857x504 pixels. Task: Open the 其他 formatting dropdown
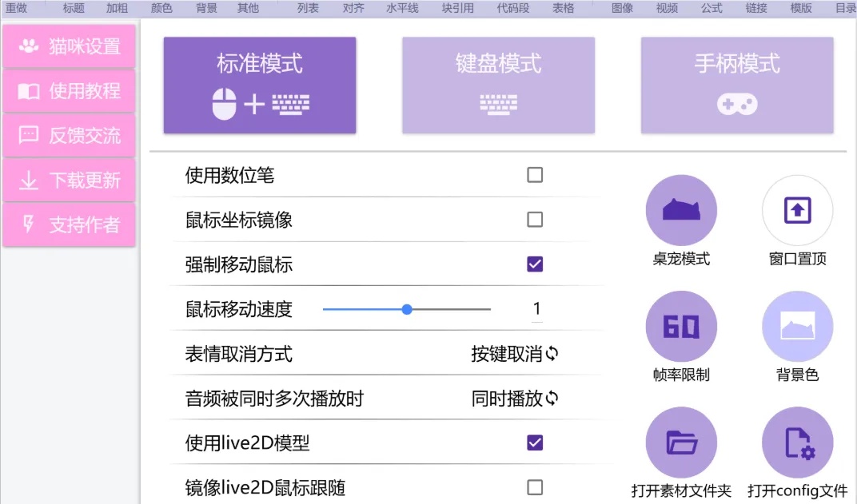coord(249,8)
